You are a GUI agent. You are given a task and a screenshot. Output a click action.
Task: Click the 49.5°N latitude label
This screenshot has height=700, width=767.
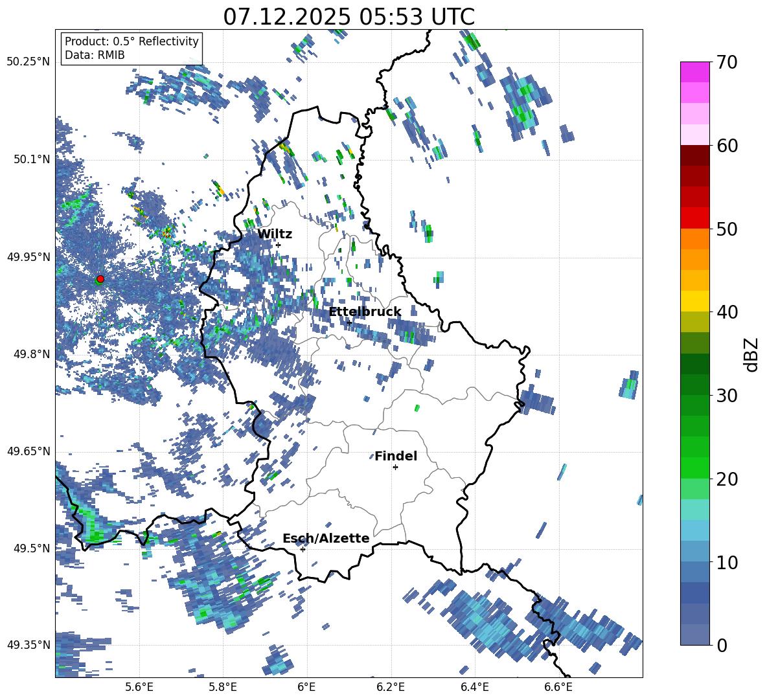[31, 548]
